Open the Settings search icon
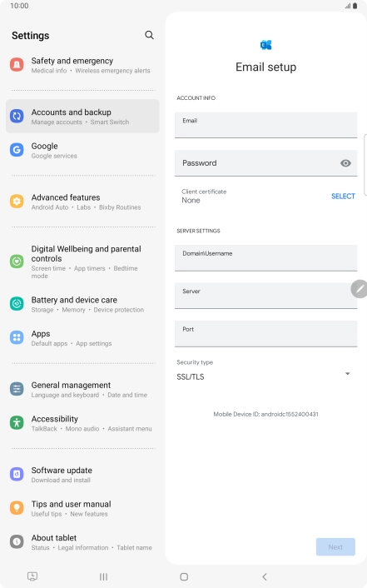Screen dimensions: 367x588 (149, 35)
